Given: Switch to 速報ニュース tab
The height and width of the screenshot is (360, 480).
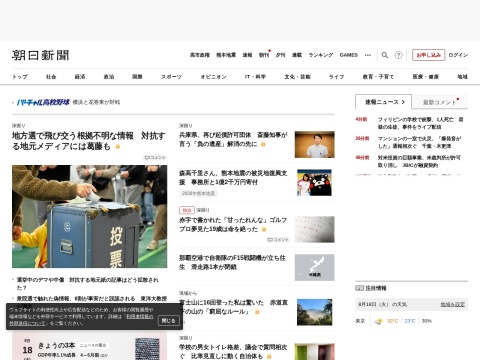Looking at the screenshot, I should [384, 102].
